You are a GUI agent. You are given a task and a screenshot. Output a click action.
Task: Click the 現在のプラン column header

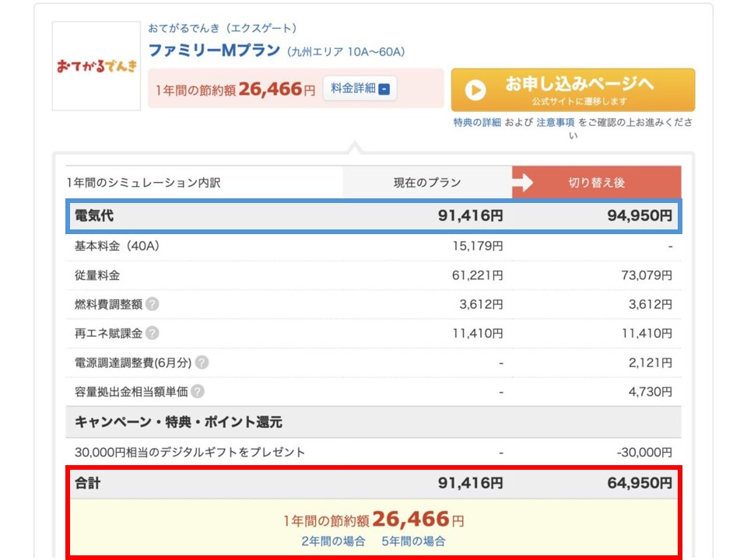click(x=427, y=182)
